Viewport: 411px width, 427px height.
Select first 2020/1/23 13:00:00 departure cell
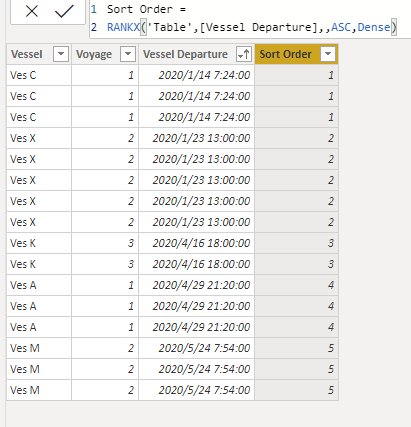[x=197, y=138]
